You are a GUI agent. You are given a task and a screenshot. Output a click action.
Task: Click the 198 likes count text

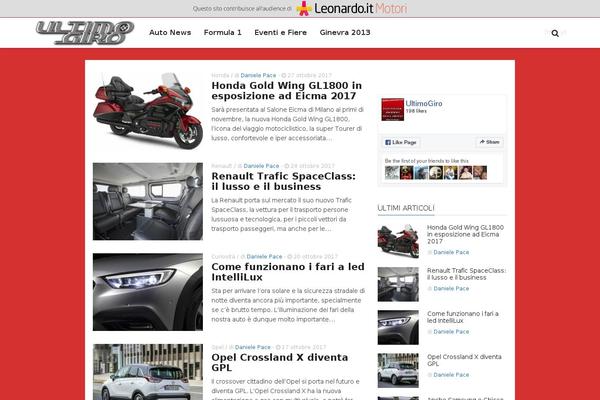click(416, 111)
